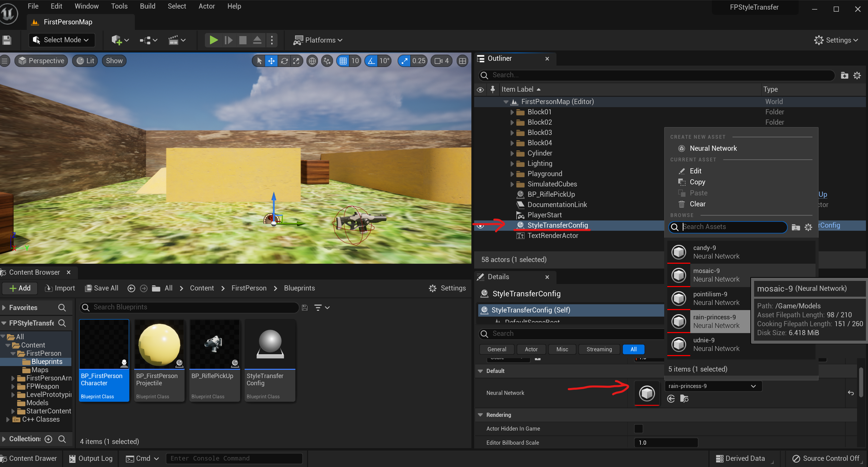Click the Skip/Advance frame button
Viewport: 868px width, 467px height.
tap(228, 40)
